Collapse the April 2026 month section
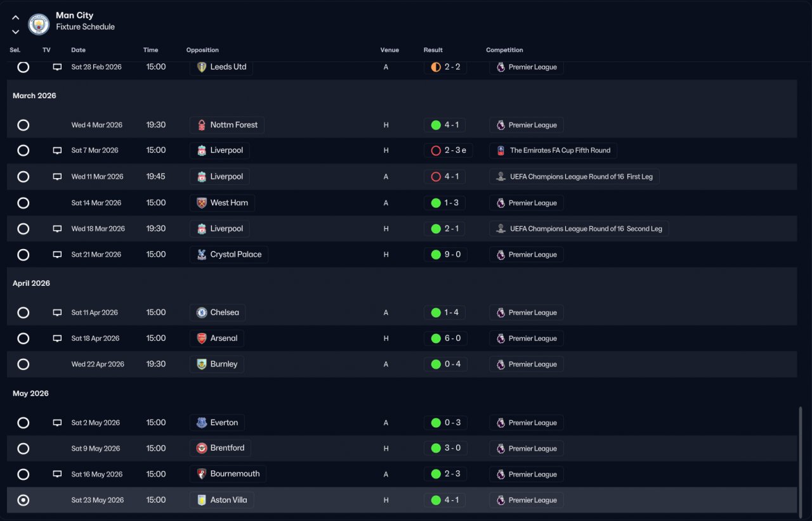Image resolution: width=812 pixels, height=521 pixels. pos(31,283)
